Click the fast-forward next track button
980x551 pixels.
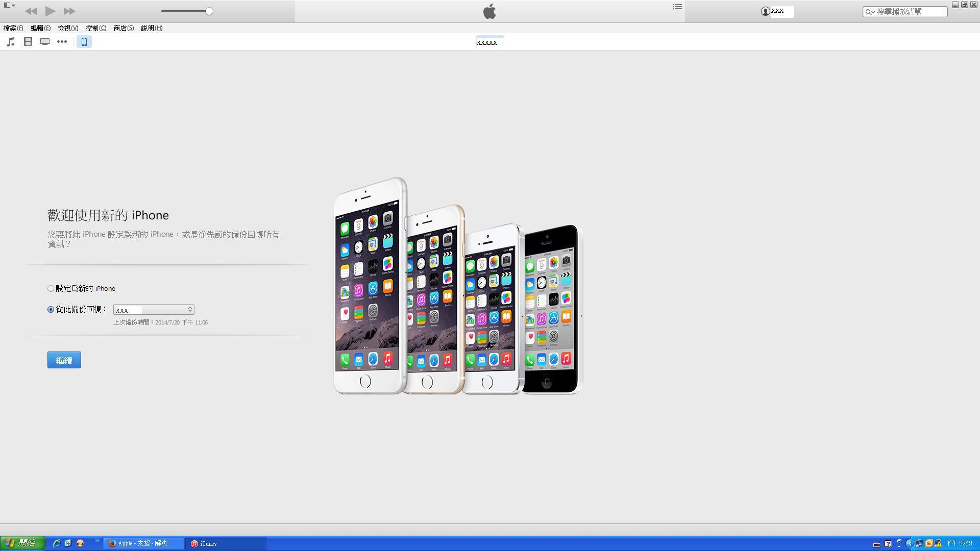(x=69, y=11)
